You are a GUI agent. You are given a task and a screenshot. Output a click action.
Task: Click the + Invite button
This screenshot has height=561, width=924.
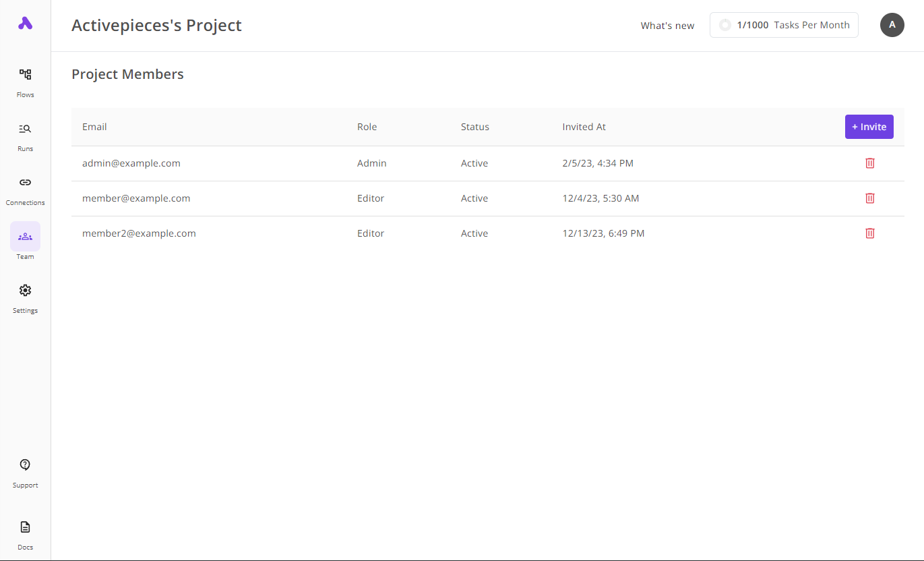click(x=869, y=127)
